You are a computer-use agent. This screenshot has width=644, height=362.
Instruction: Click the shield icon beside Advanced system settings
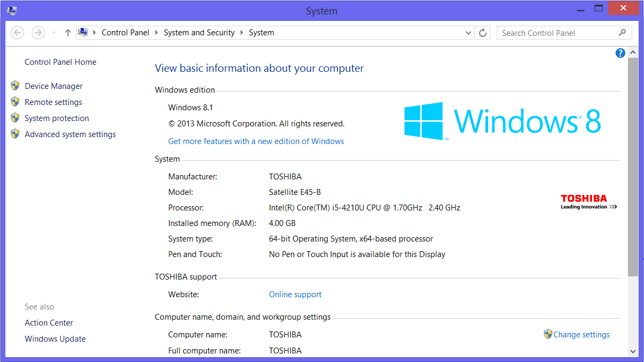click(15, 134)
